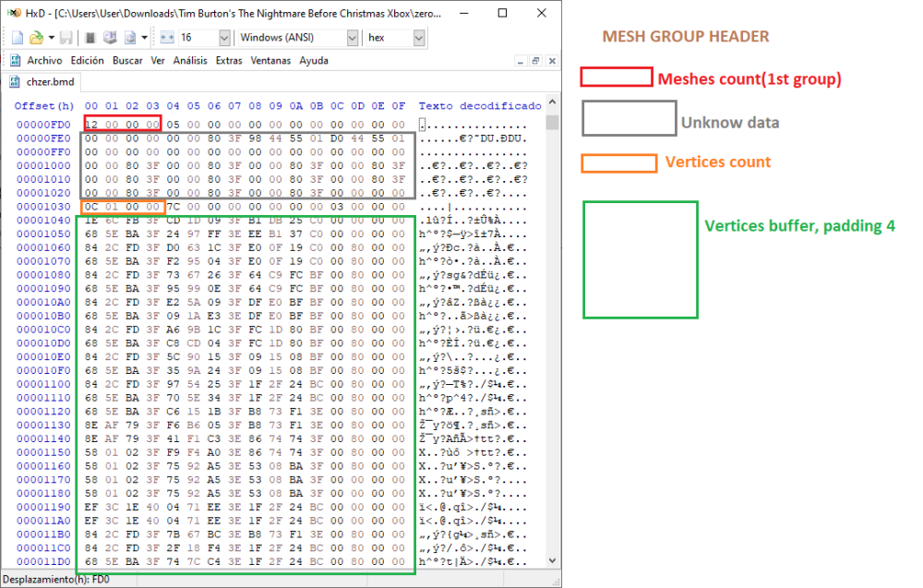This screenshot has height=588, width=923.
Task: Save the chzer.bmd file
Action: (66, 36)
